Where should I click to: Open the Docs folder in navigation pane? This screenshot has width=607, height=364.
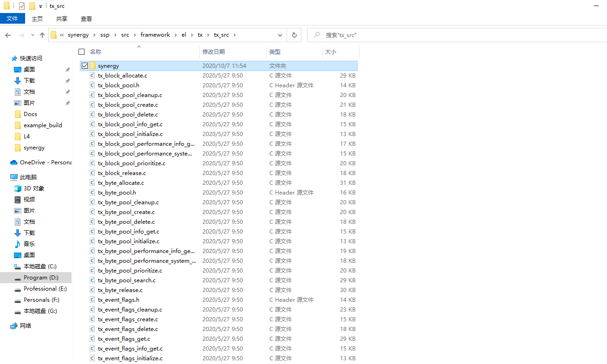(x=30, y=114)
